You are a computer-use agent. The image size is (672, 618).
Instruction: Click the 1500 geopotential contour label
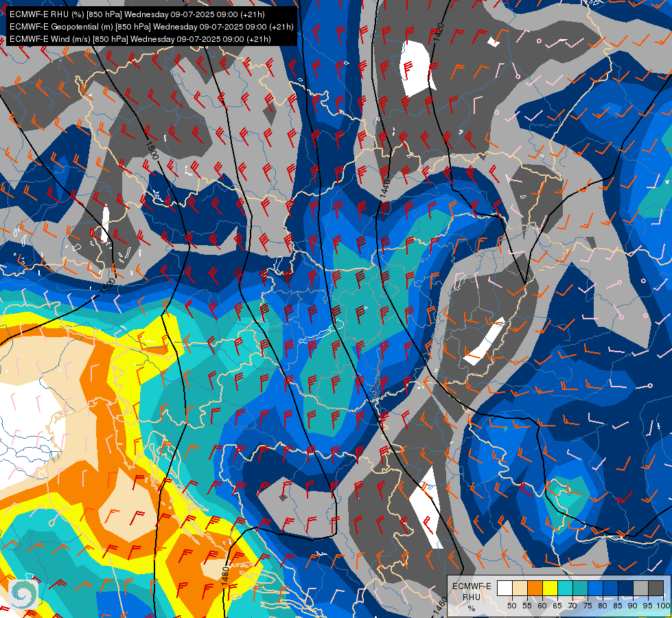click(x=152, y=150)
